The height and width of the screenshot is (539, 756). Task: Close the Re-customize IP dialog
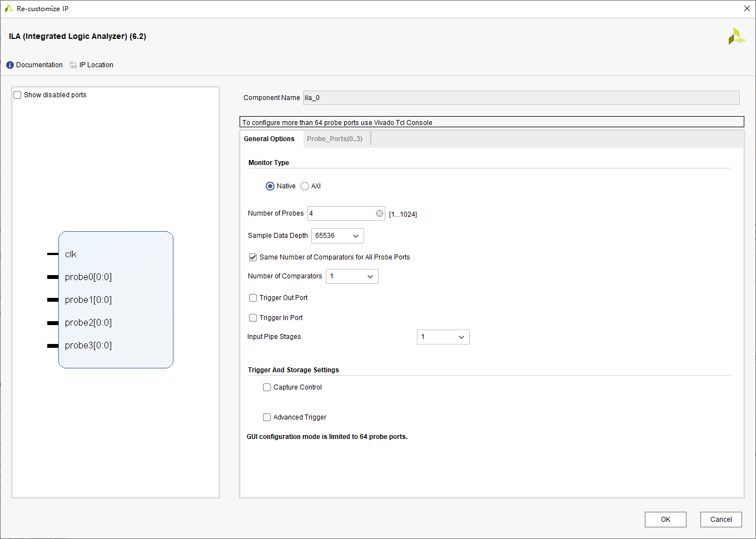pos(747,8)
